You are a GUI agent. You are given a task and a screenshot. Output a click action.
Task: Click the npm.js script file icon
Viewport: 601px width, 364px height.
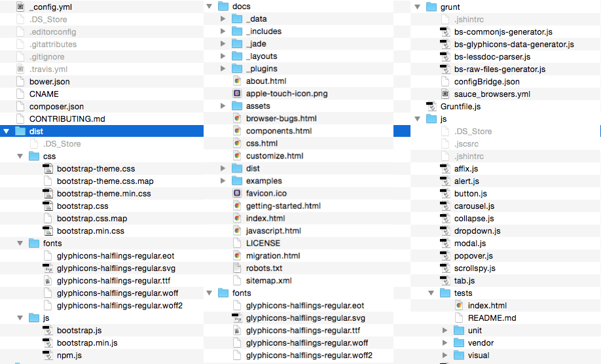[48, 355]
